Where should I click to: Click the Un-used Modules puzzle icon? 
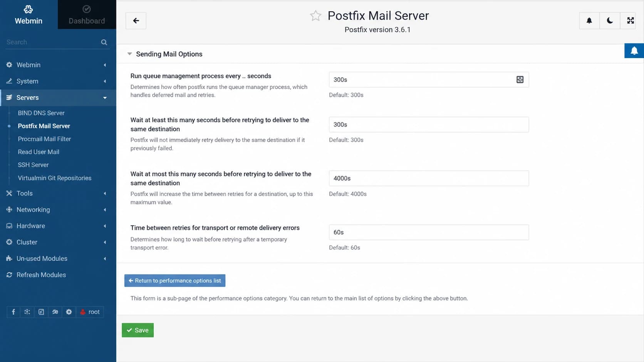coord(9,259)
